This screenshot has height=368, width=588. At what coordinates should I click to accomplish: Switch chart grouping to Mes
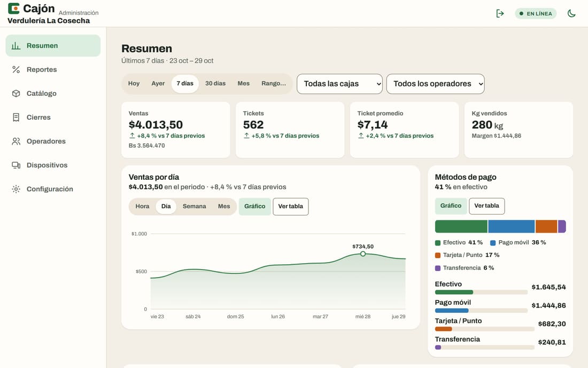click(224, 206)
